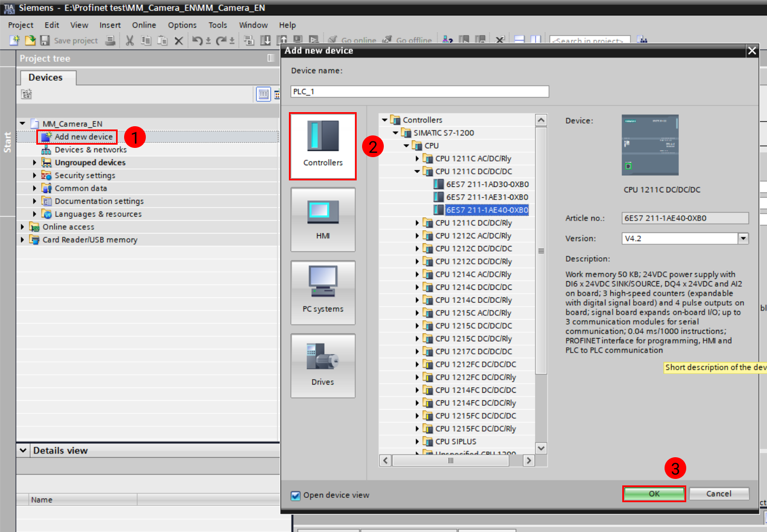Expand the CPU 1215C DC/DC/DC node
The height and width of the screenshot is (532, 767).
click(x=417, y=326)
